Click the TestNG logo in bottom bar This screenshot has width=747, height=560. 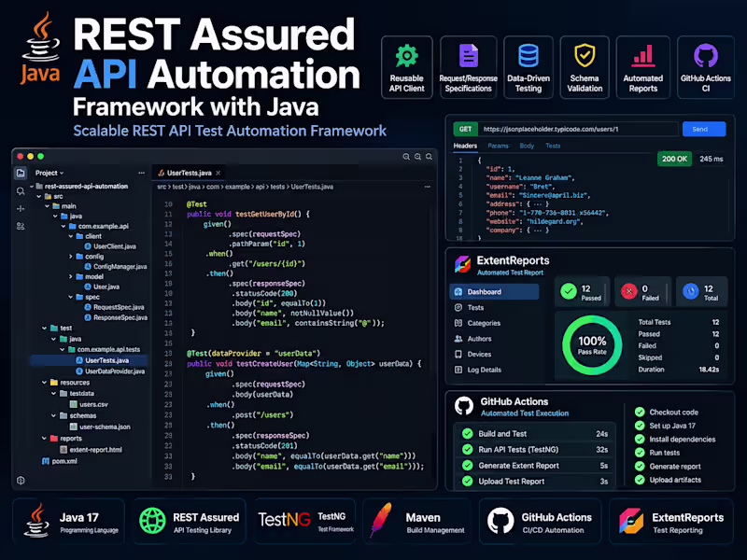tap(284, 520)
